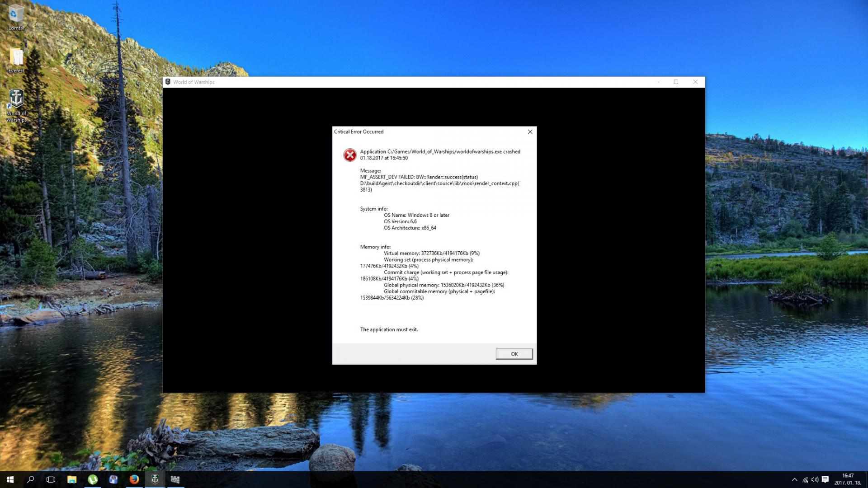This screenshot has height=488, width=868.
Task: Select the World of Warships desktop shortcut
Action: coord(16,106)
